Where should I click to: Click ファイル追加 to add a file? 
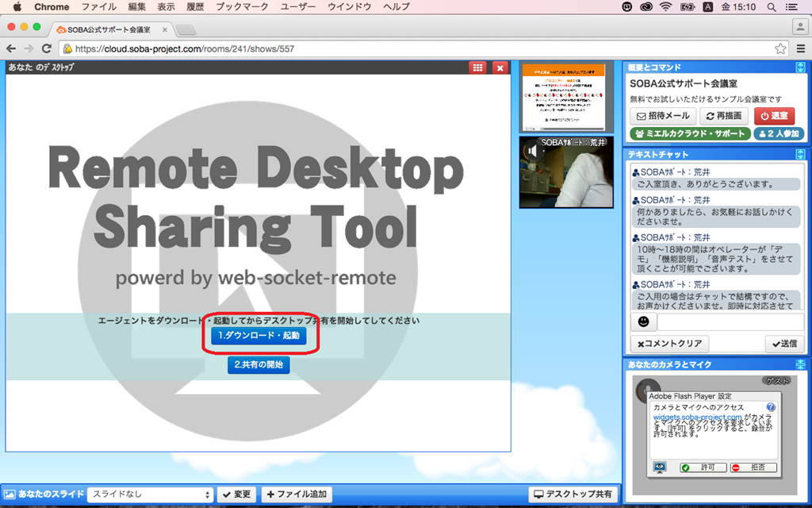[297, 495]
